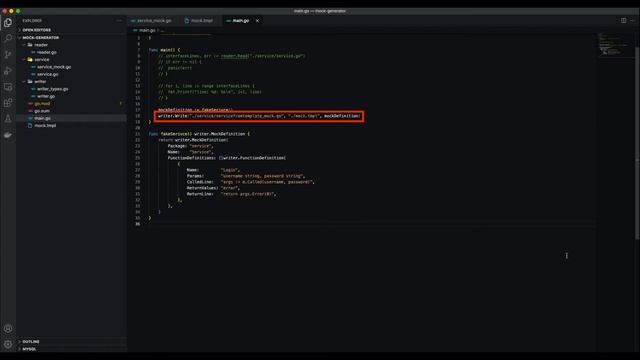The width and height of the screenshot is (640, 360).
Task: Open the Manage gear settings
Action: [8, 344]
